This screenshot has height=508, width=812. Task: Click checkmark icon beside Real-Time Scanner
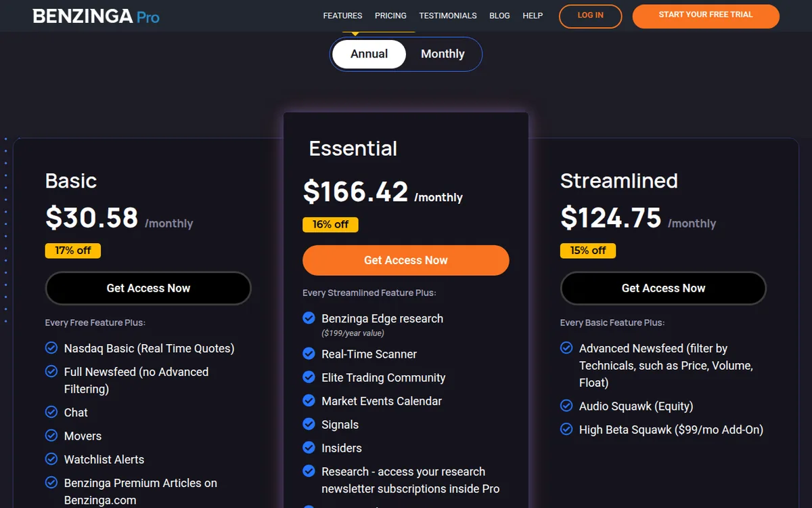[309, 354]
